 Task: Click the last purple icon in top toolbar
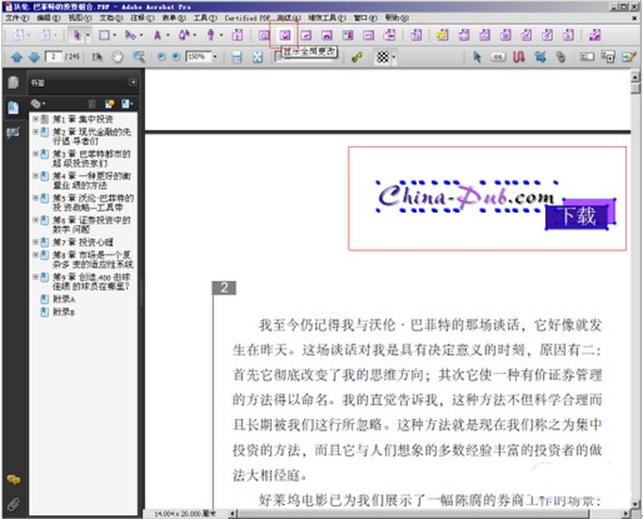[x=595, y=35]
